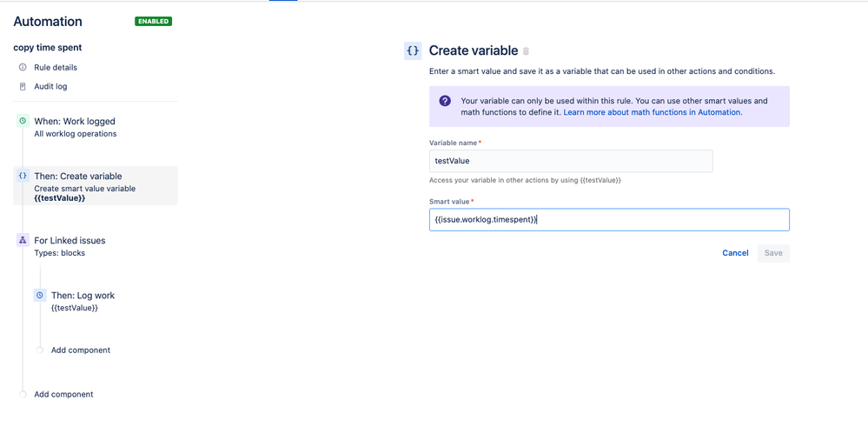
Task: Add component at the end of rule
Action: tap(63, 394)
